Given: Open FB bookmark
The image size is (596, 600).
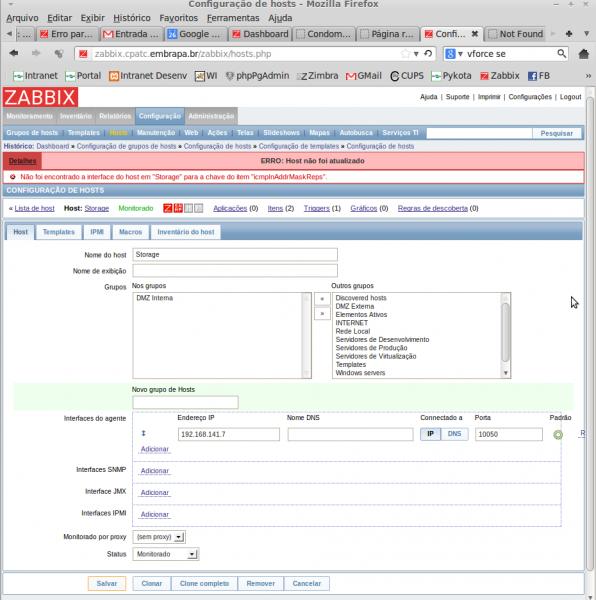Looking at the screenshot, I should 539,76.
